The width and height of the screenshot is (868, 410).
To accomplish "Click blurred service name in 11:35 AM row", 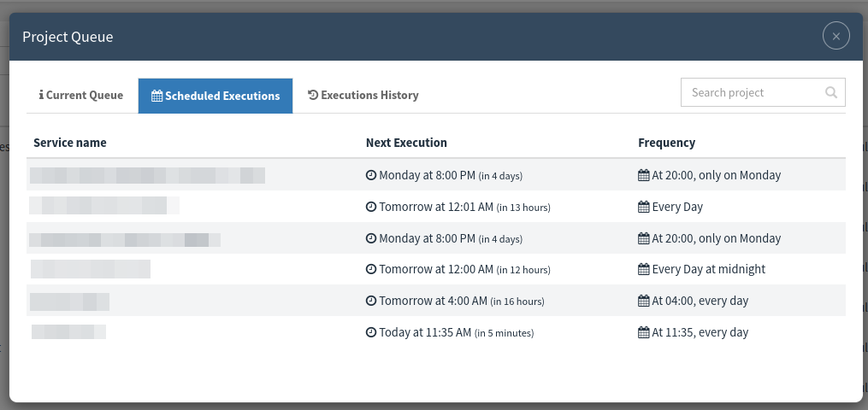I will [68, 332].
